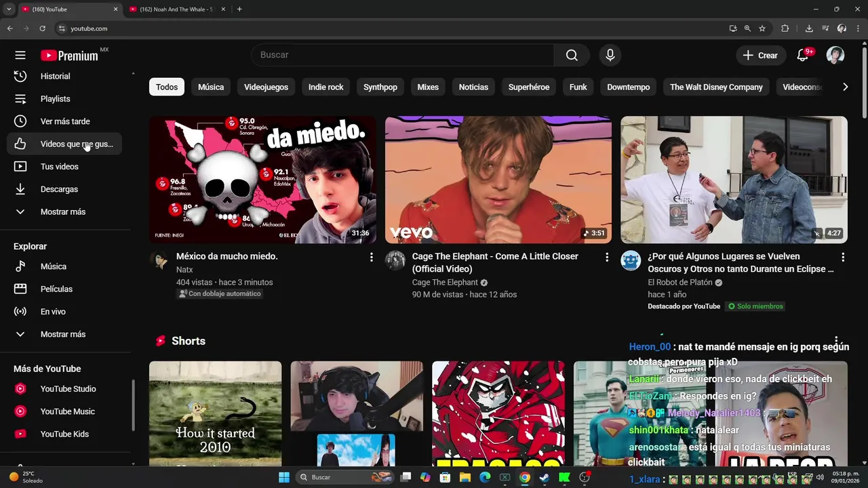
Task: Open Cage The Elephant video thumbnail
Action: [x=498, y=180]
